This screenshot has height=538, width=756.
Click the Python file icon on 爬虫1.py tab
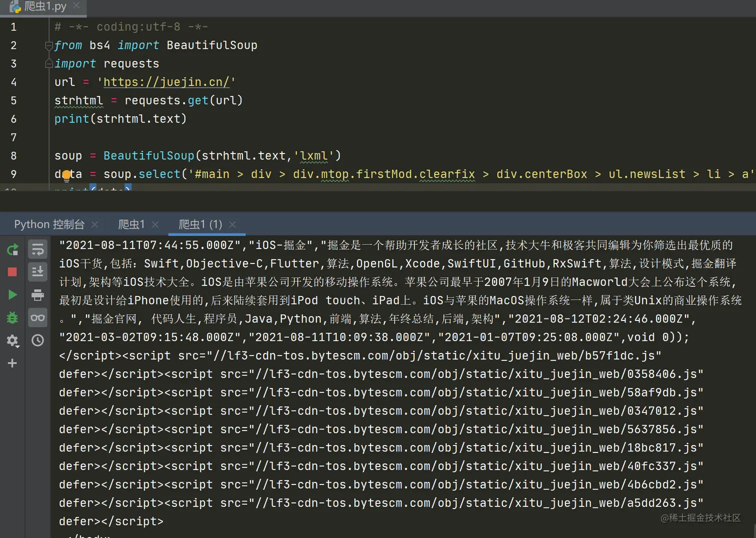[x=15, y=6]
